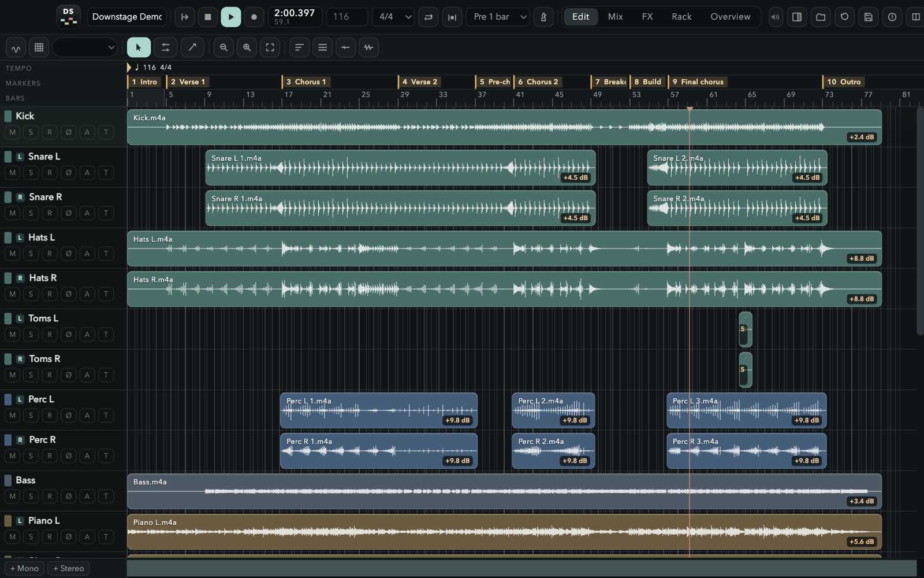The height and width of the screenshot is (578, 924).
Task: Click the grid view icon
Action: (39, 47)
